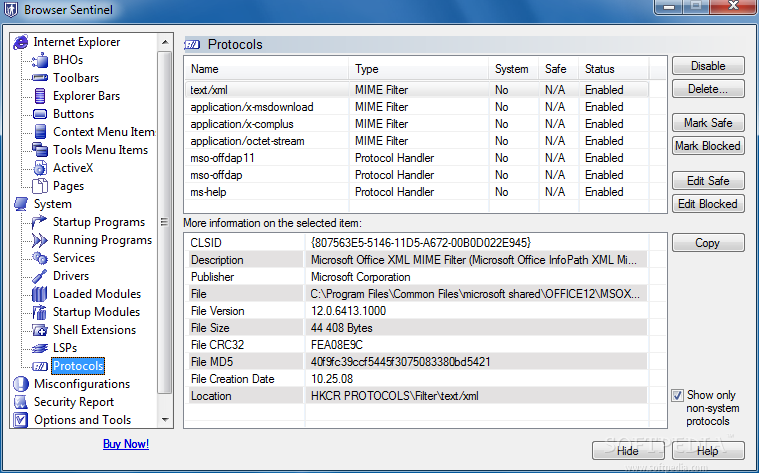This screenshot has width=759, height=473.
Task: Click the Running Programs icon
Action: (40, 240)
